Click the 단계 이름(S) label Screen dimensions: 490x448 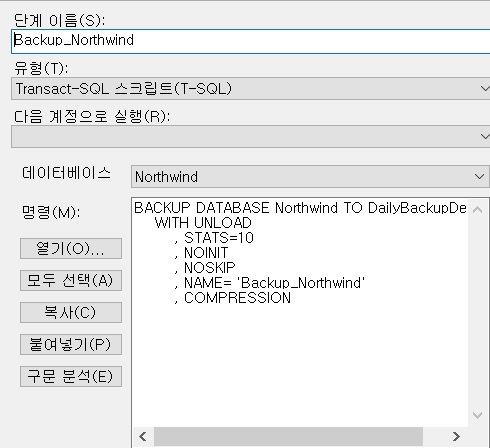click(59, 20)
